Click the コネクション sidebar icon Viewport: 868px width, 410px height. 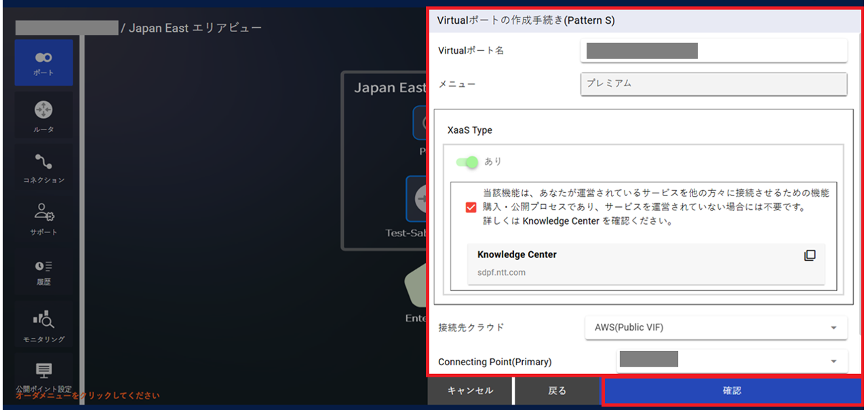pos(43,167)
